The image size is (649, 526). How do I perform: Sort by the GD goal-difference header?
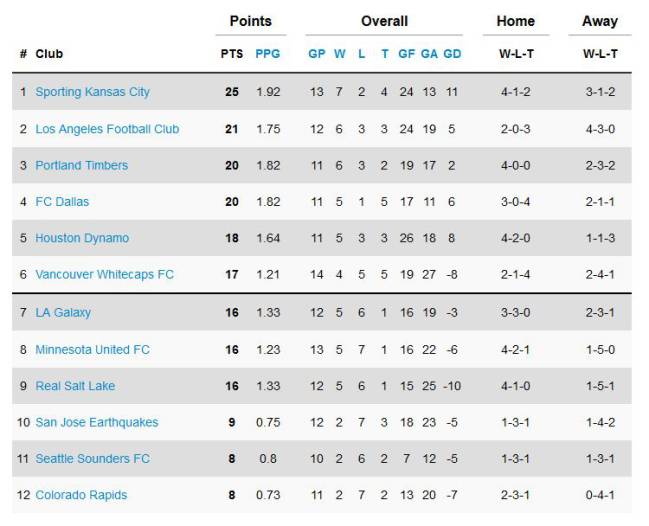pos(452,54)
